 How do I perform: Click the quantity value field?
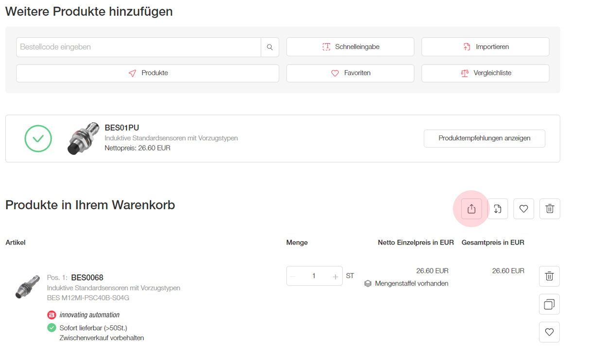click(314, 276)
